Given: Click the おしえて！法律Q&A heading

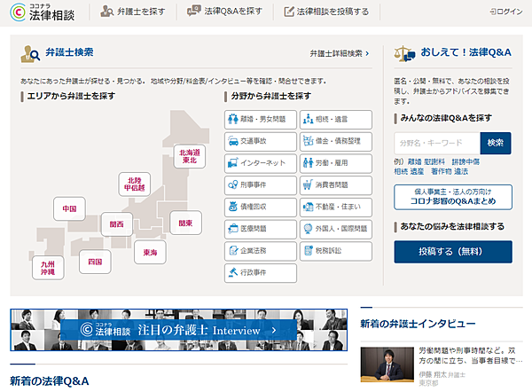Looking at the screenshot, I should [x=465, y=52].
